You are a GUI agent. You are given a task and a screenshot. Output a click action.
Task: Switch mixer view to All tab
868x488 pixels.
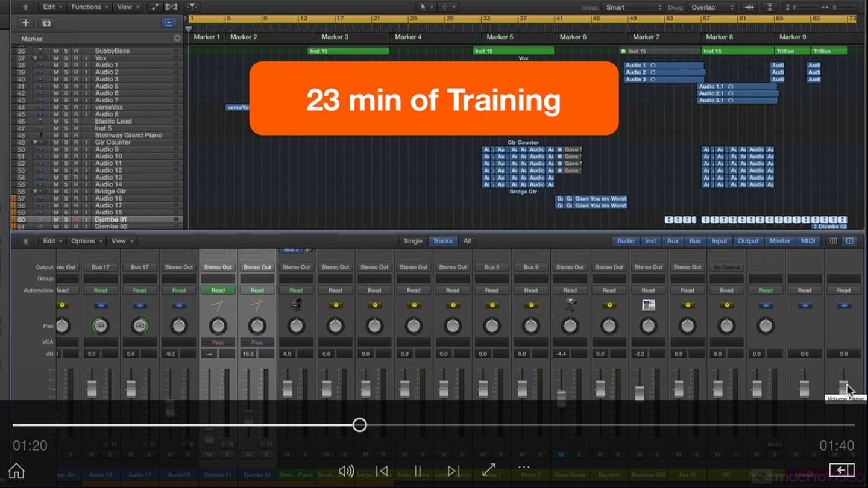click(x=467, y=241)
